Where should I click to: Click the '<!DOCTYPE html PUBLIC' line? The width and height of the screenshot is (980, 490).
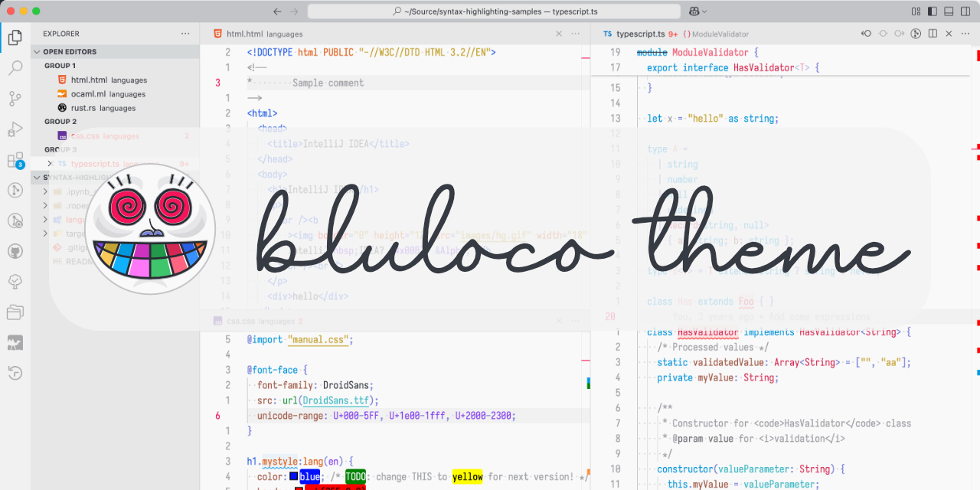pyautogui.click(x=371, y=52)
